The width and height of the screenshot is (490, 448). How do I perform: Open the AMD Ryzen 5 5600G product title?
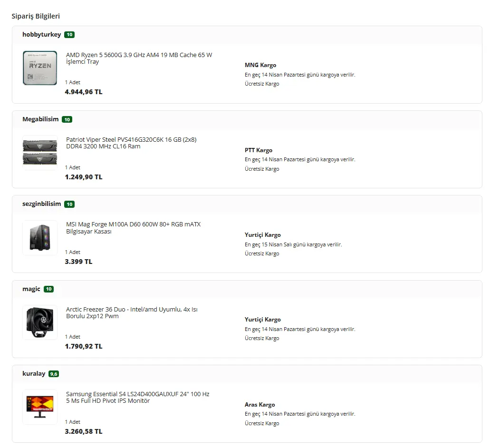139,58
